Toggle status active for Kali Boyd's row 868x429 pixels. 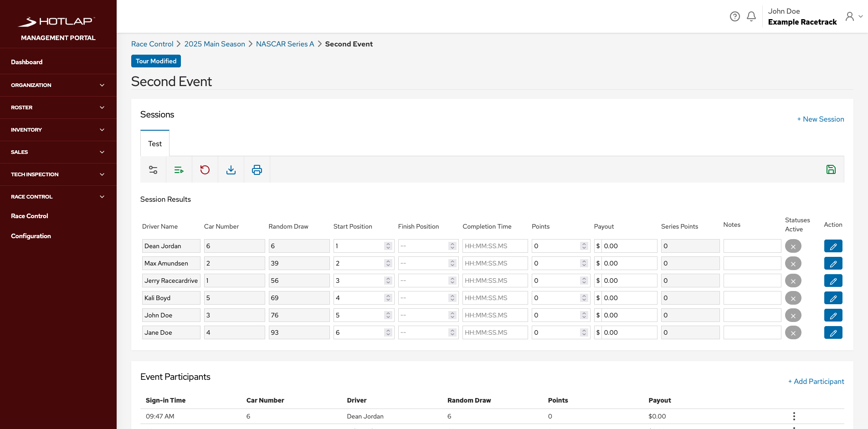(793, 298)
